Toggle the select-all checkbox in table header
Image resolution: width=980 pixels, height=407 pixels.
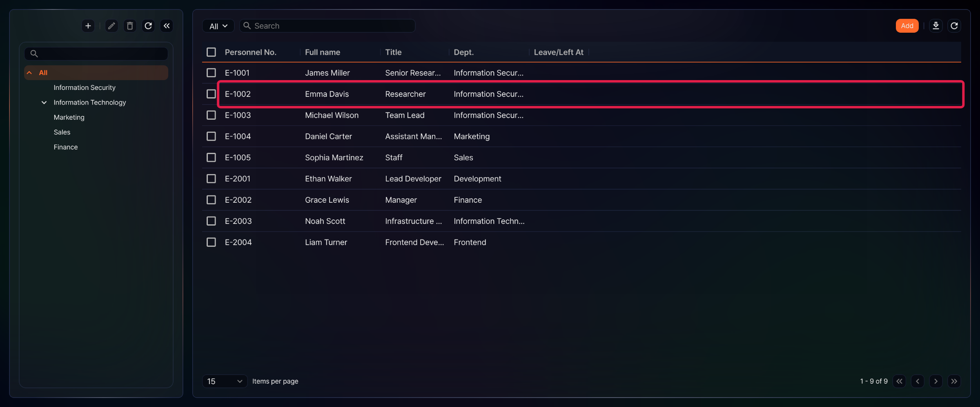pos(211,52)
